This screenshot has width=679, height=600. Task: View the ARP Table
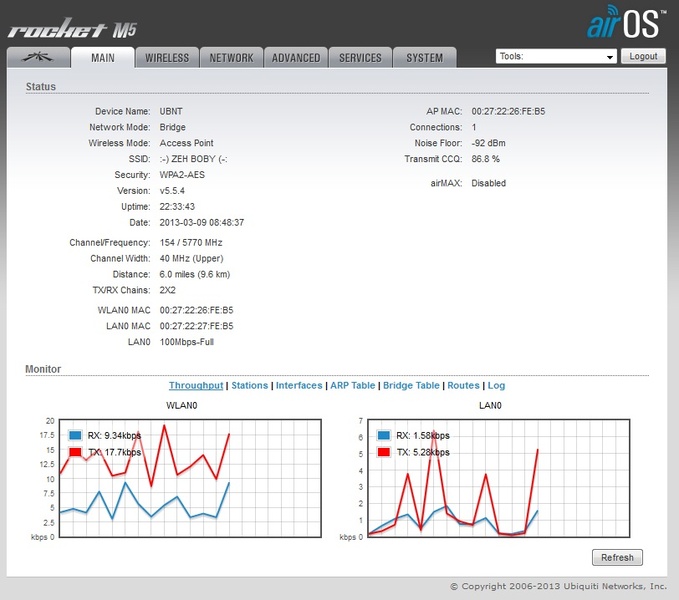tap(352, 385)
